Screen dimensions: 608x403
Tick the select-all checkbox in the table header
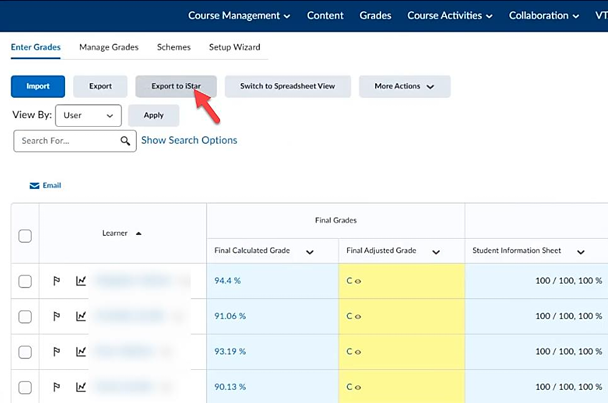tap(25, 236)
